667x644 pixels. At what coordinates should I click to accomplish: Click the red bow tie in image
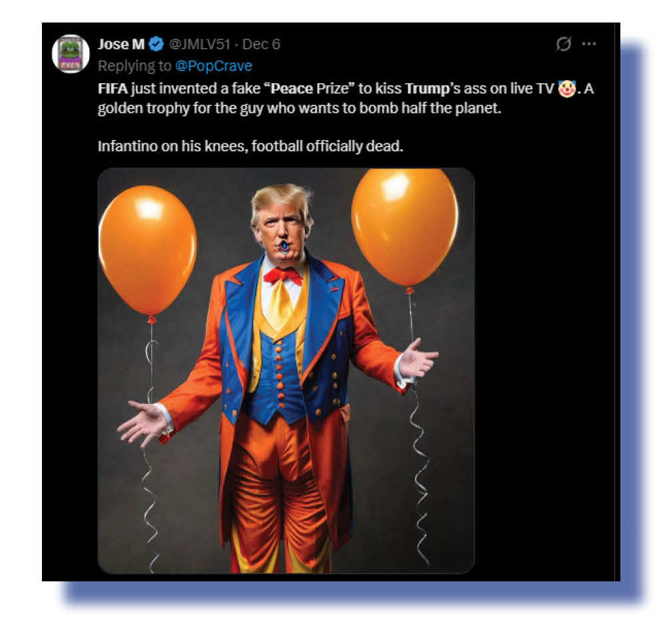click(x=283, y=275)
